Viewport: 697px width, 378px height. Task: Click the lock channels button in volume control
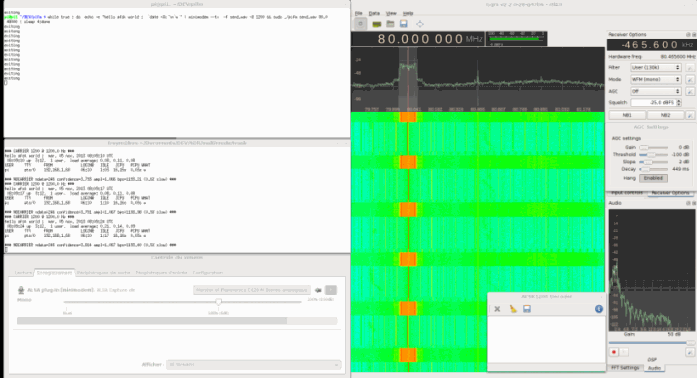pos(331,290)
